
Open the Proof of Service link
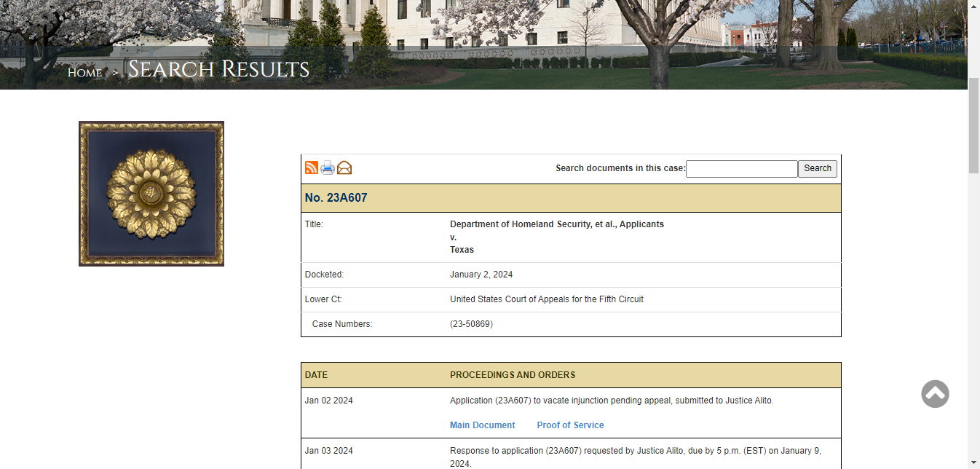[x=570, y=425]
